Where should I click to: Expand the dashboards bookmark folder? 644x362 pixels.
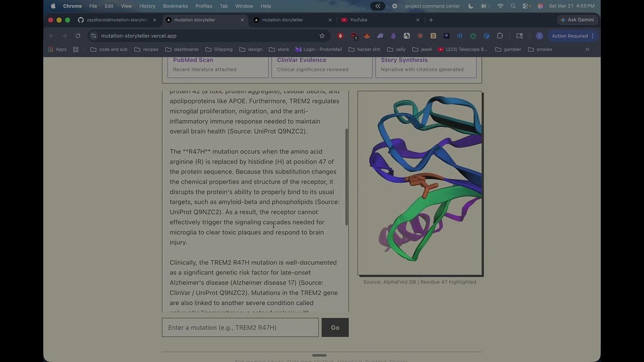(182, 49)
